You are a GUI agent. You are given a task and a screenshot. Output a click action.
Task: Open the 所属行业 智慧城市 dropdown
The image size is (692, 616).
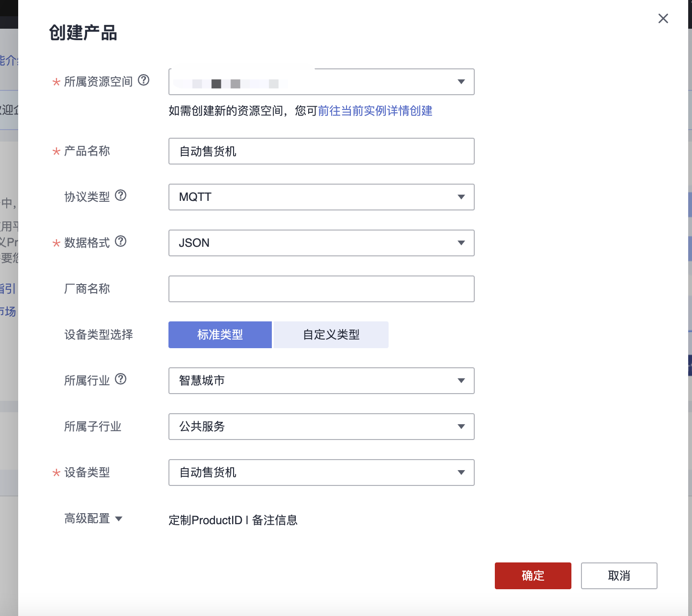click(321, 381)
